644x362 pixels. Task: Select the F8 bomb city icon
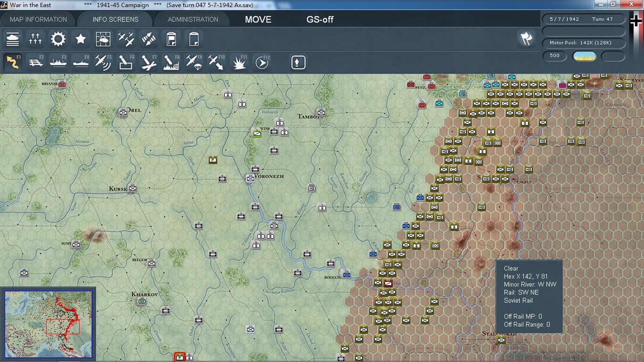[171, 62]
